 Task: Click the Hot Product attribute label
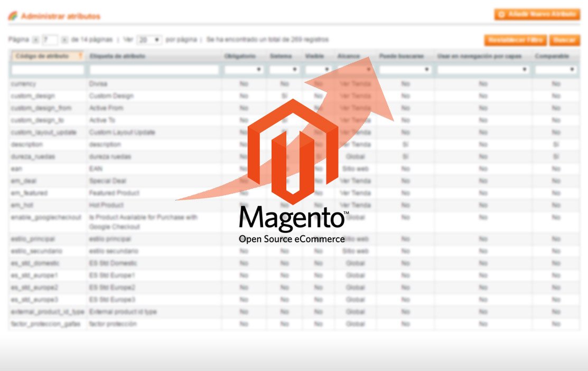pos(106,205)
